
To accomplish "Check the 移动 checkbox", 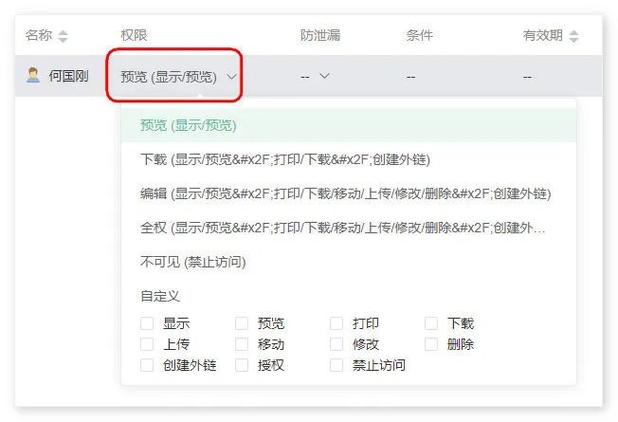I will pos(242,344).
